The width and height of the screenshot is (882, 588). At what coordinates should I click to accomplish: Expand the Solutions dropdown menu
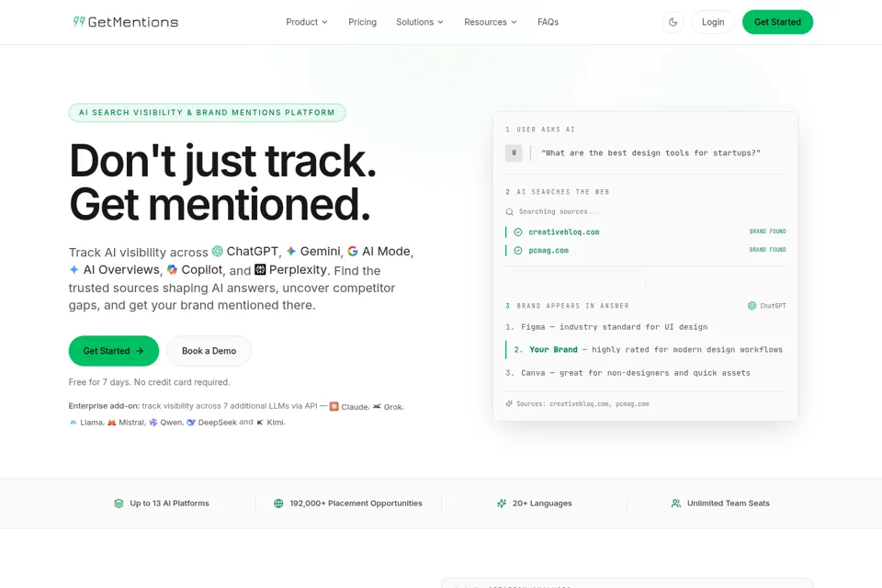[x=420, y=22]
